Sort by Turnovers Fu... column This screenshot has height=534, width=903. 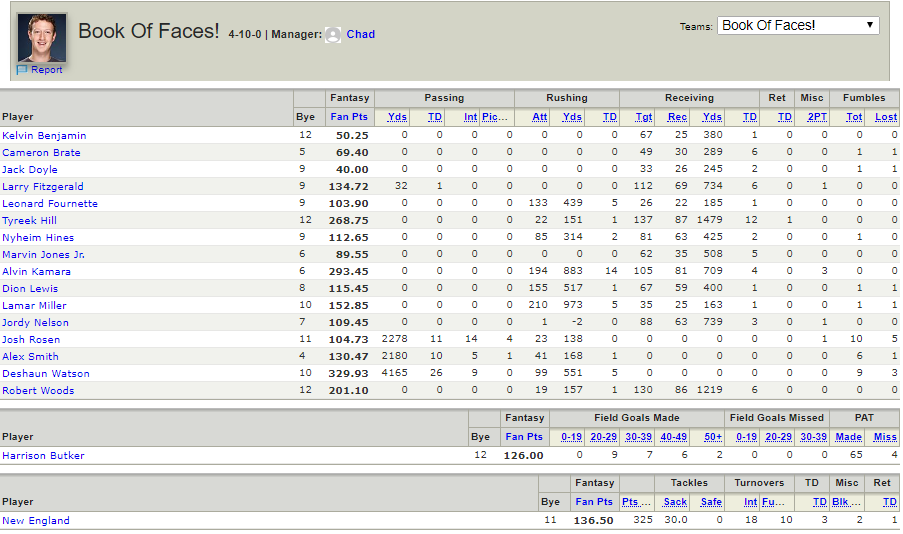pyautogui.click(x=773, y=502)
